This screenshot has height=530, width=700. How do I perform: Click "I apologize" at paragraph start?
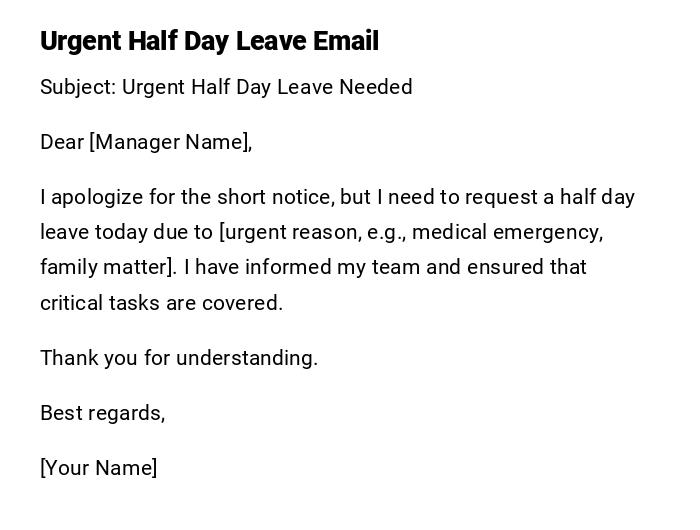(x=84, y=197)
